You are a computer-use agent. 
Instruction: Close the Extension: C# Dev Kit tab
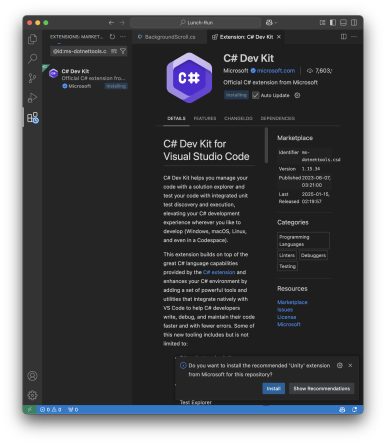[279, 37]
